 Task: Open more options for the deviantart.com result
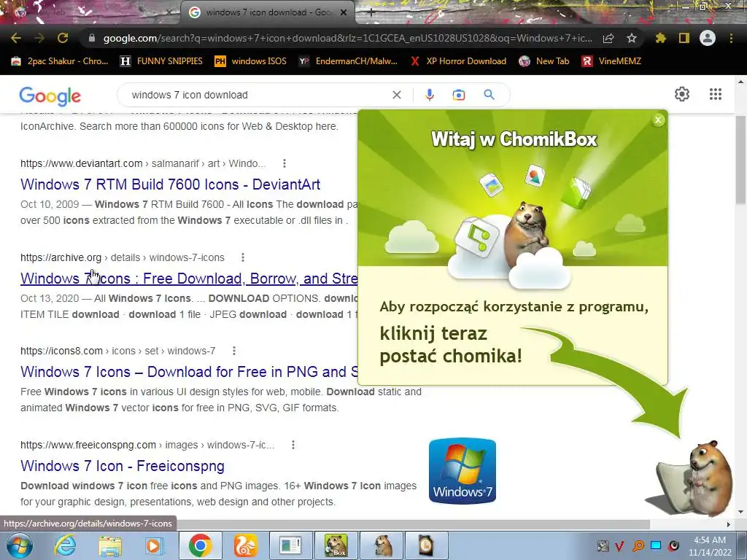coord(285,163)
